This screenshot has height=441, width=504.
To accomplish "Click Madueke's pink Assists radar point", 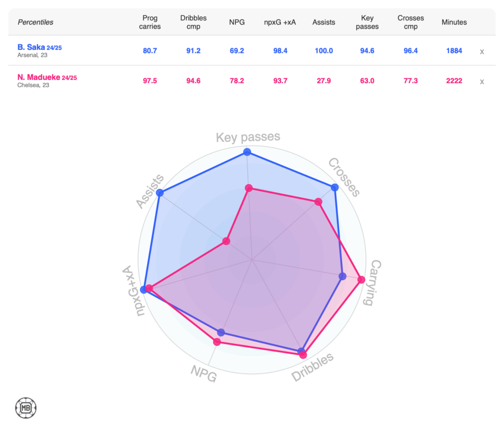I will pyautogui.click(x=226, y=241).
